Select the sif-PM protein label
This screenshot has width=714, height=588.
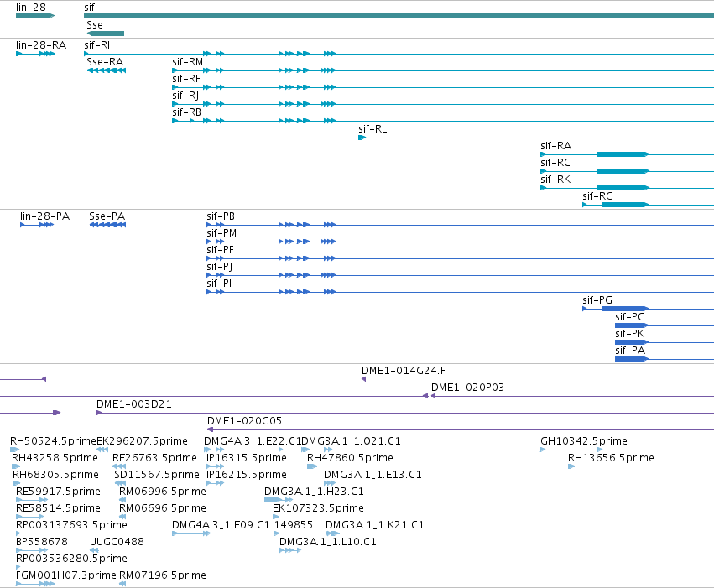(x=221, y=233)
